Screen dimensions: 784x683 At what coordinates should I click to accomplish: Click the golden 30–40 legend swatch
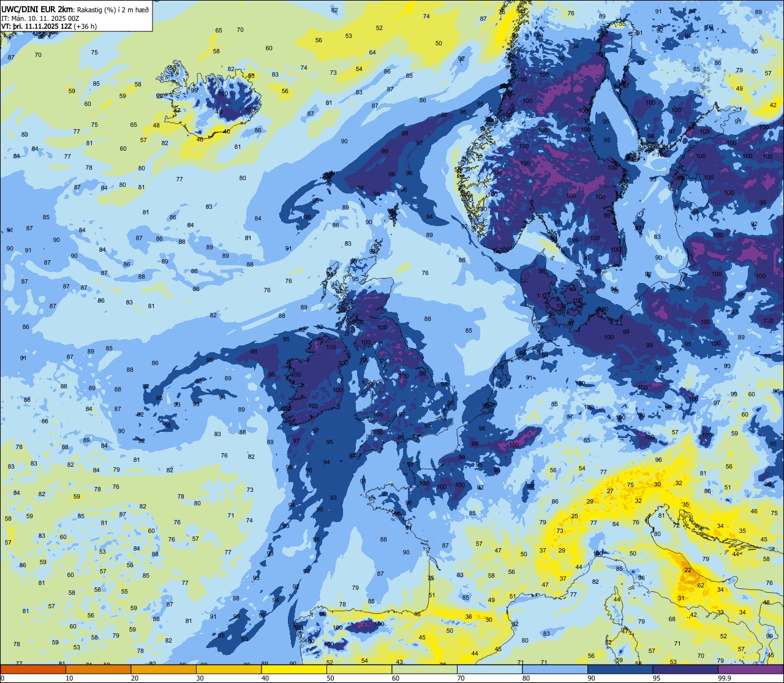(228, 670)
